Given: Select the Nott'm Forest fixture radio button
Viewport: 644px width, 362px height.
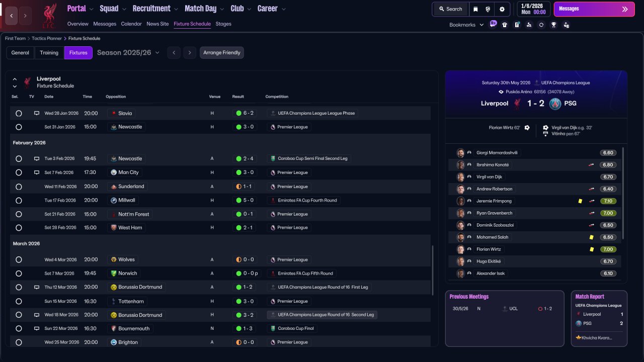Looking at the screenshot, I should click(x=19, y=215).
